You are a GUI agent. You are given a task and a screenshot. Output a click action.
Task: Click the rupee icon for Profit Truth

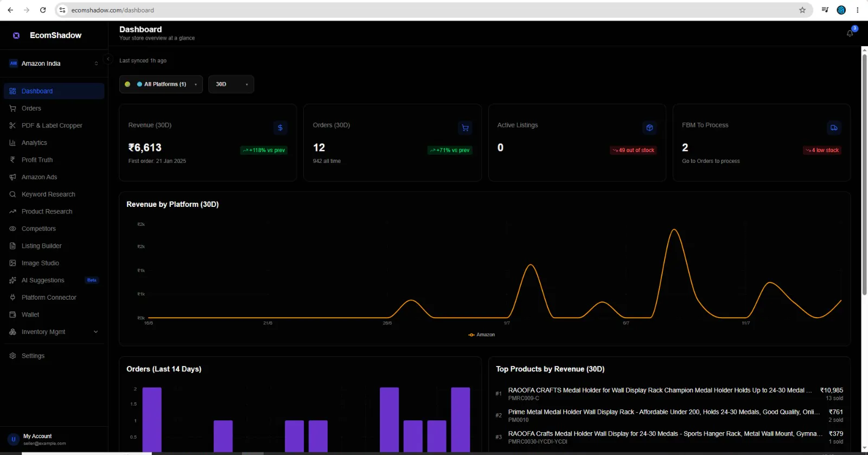12,160
